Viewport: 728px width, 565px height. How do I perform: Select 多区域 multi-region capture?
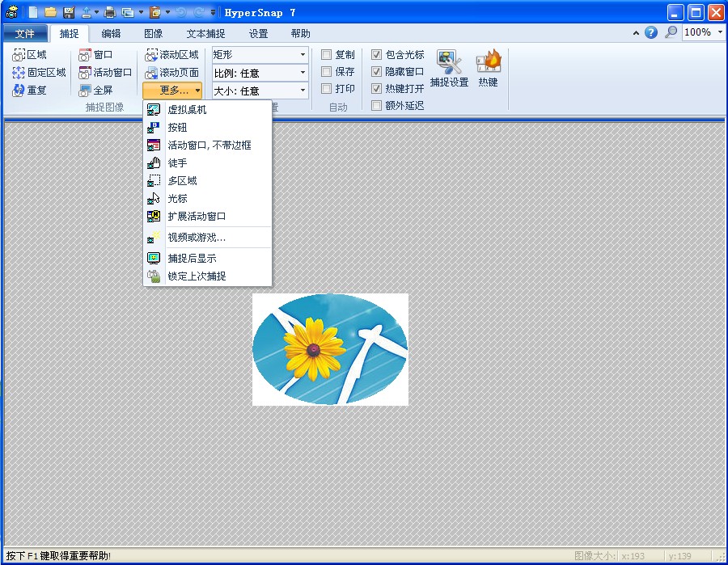[x=208, y=180]
